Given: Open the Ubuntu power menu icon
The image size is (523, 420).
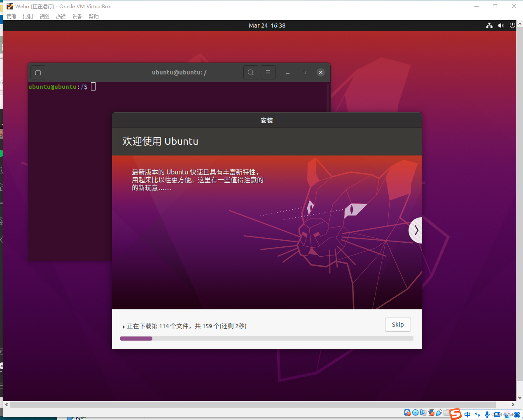Looking at the screenshot, I should click(512, 26).
